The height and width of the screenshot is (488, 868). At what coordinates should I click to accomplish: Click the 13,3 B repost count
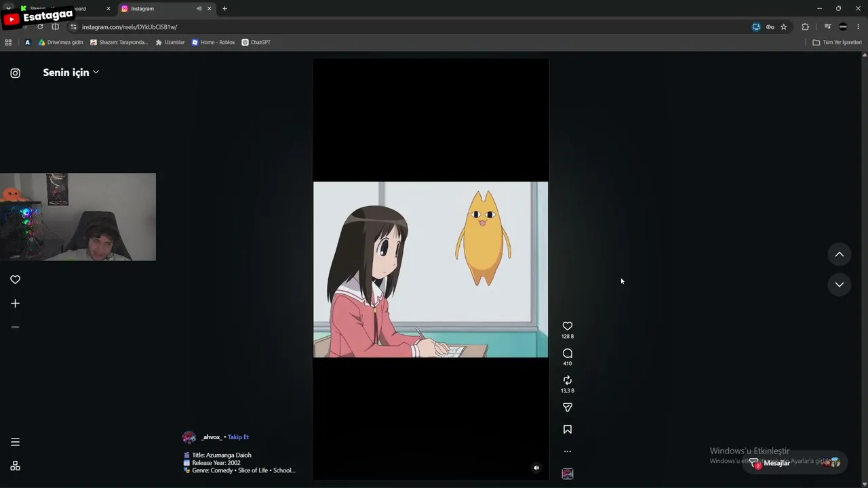click(x=568, y=391)
